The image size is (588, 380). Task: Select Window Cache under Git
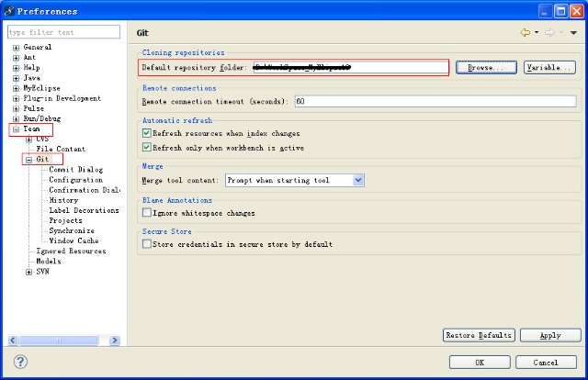coord(73,240)
